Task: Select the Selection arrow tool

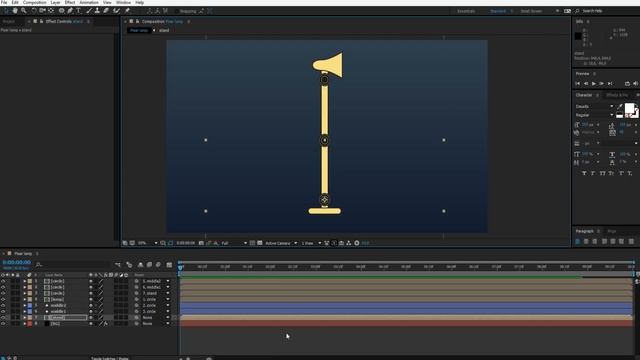Action: [6, 11]
